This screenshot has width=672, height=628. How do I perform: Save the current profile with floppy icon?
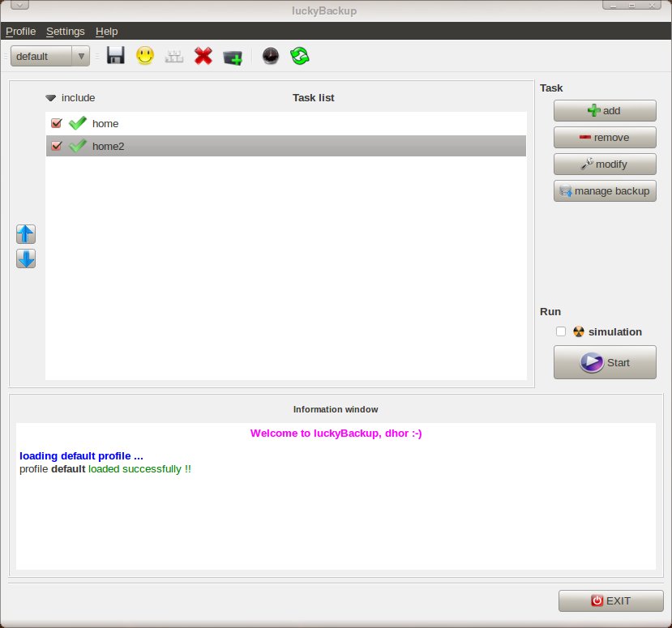[115, 56]
